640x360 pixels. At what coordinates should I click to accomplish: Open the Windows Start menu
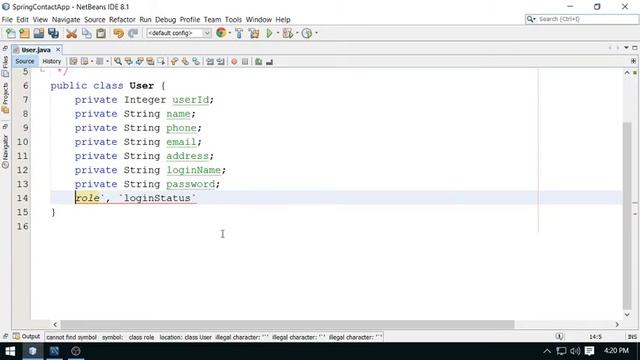tap(10, 351)
